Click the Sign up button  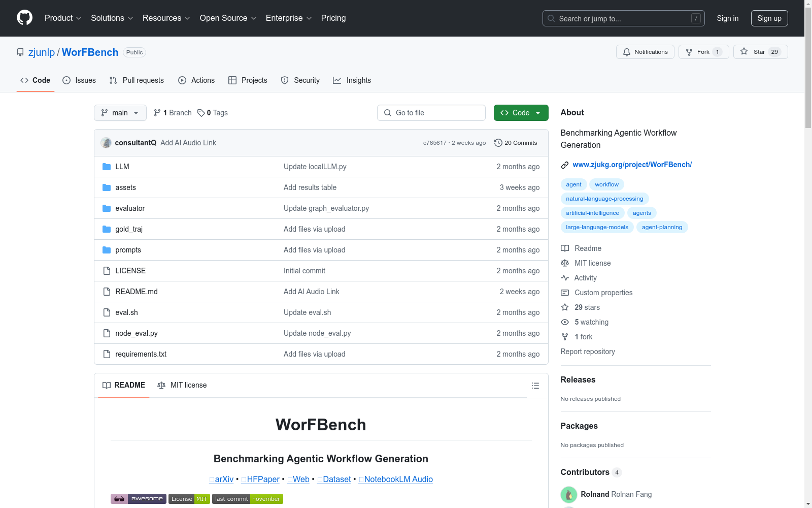pos(769,18)
